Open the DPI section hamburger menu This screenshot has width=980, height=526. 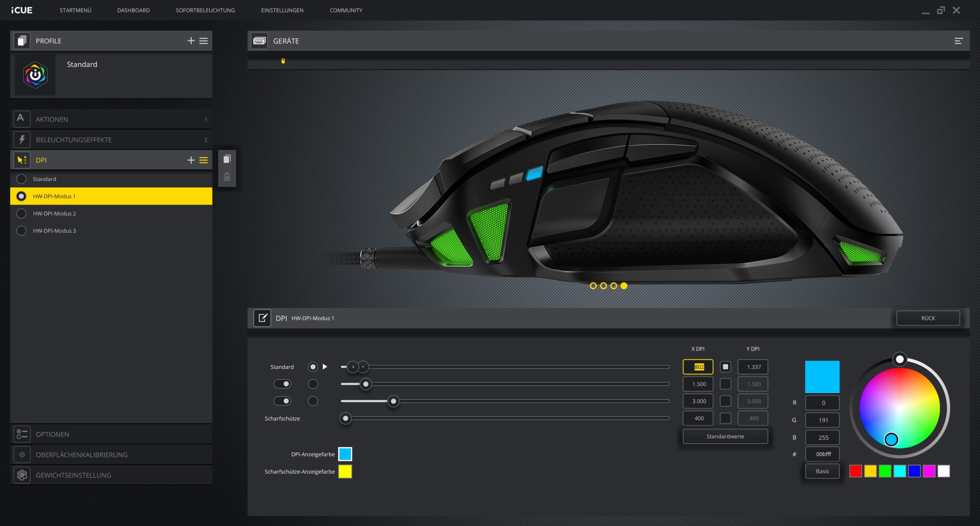point(204,160)
